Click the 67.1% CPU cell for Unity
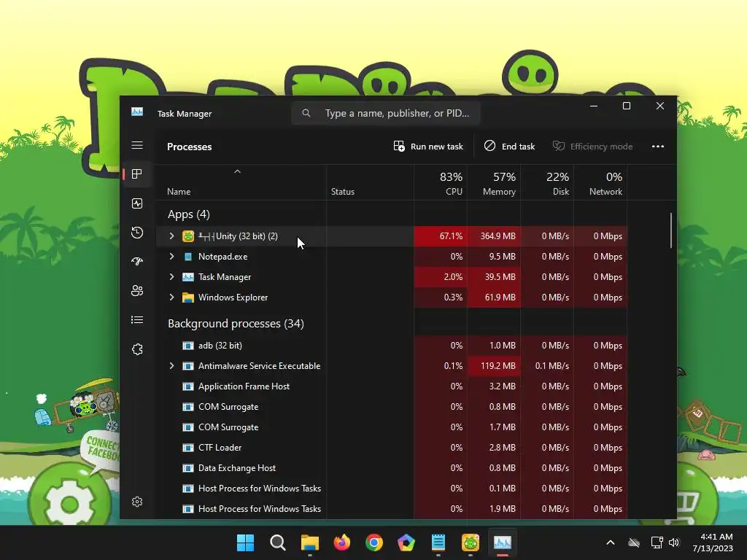 pyautogui.click(x=441, y=236)
